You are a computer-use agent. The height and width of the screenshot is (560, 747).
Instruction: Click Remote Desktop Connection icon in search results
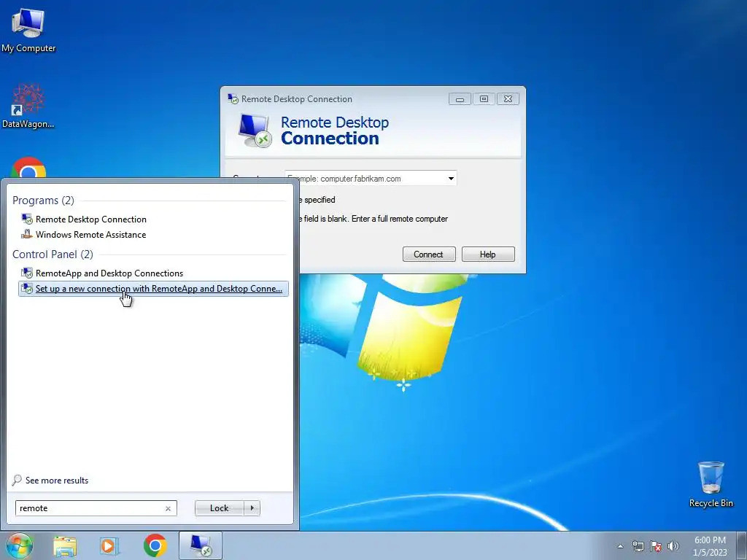pos(27,219)
